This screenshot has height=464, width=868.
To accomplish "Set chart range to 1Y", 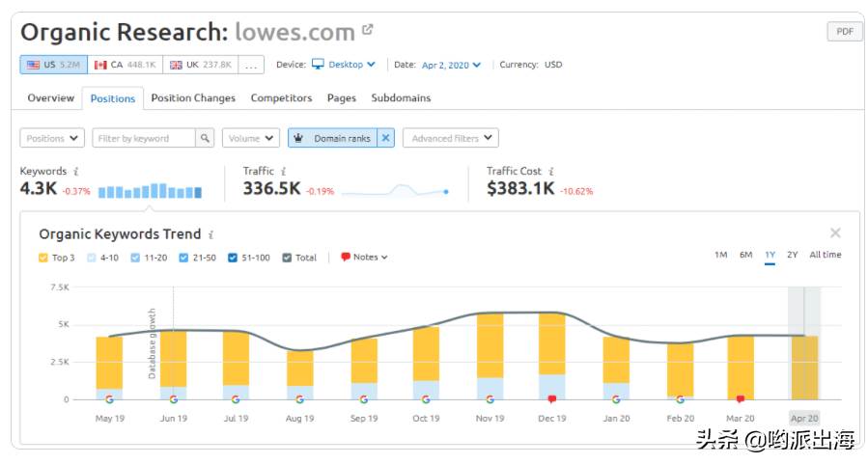I will (770, 255).
